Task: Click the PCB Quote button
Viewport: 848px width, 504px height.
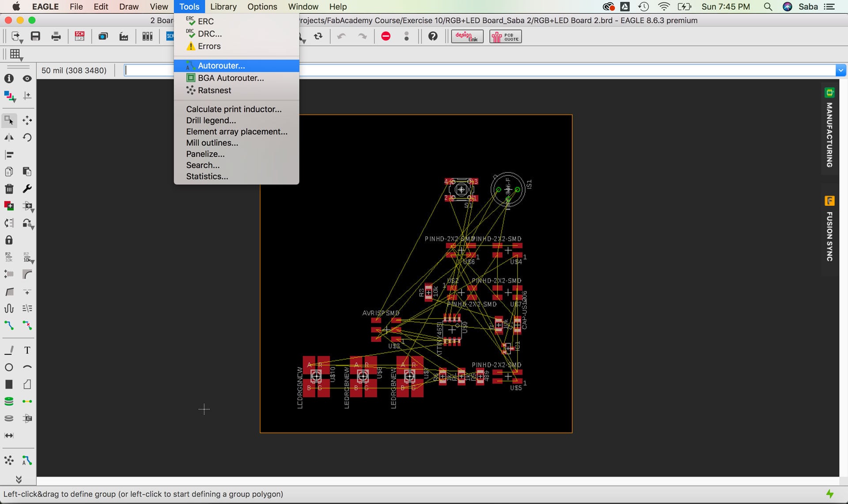Action: (x=505, y=36)
